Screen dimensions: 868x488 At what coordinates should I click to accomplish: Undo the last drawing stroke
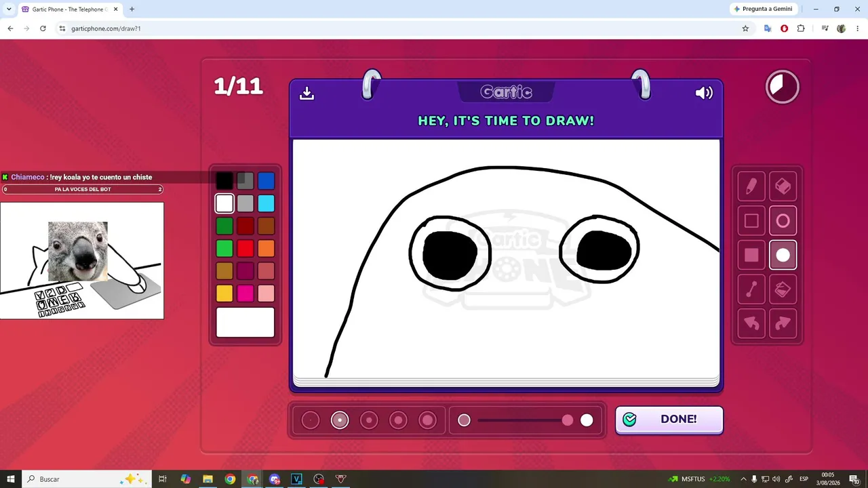[x=751, y=323]
